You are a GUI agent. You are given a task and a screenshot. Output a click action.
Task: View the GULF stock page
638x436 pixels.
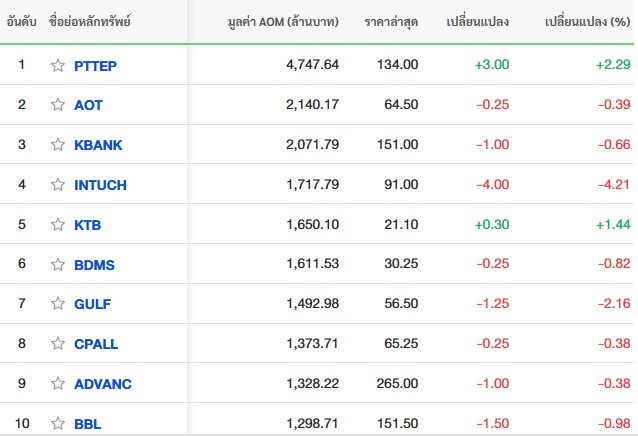92,304
